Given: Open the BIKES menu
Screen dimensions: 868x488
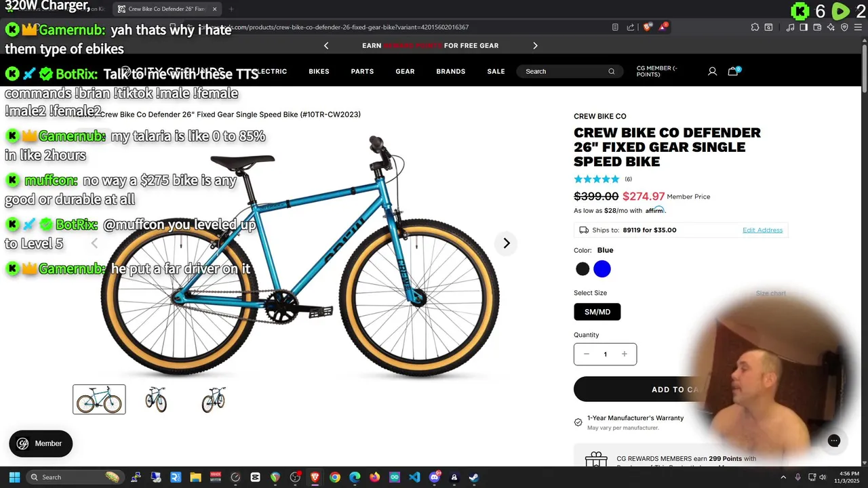Looking at the screenshot, I should [x=319, y=71].
